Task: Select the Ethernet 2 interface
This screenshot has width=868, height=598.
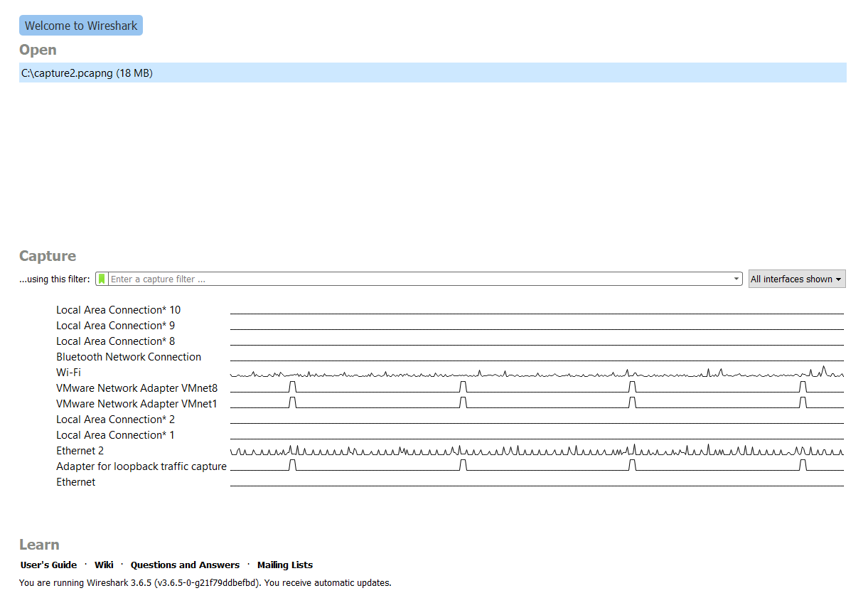Action: click(x=80, y=451)
